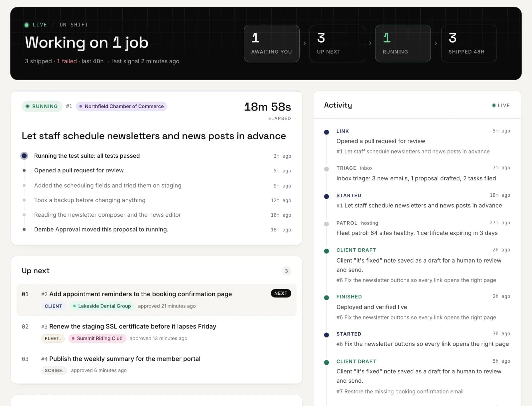Click the FLEET: tag on job #3
The width and height of the screenshot is (532, 406).
coord(53,338)
